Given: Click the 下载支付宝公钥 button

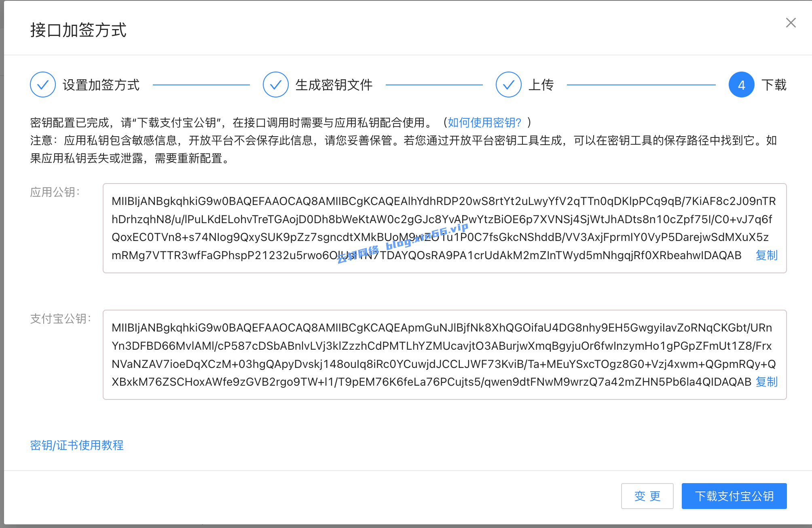Looking at the screenshot, I should 734,496.
